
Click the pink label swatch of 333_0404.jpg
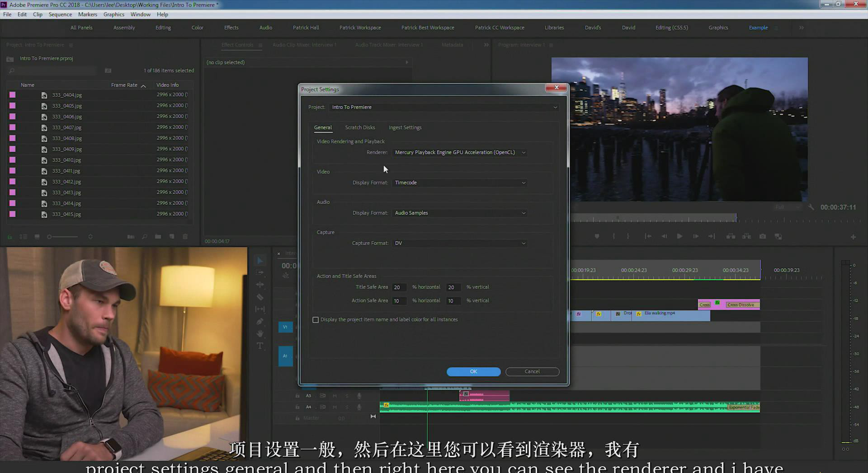pos(13,95)
